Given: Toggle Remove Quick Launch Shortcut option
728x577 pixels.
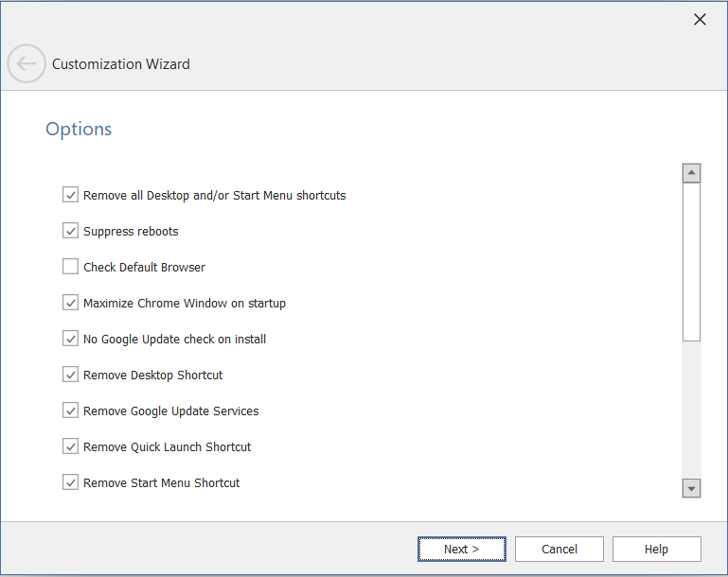Looking at the screenshot, I should tap(70, 446).
